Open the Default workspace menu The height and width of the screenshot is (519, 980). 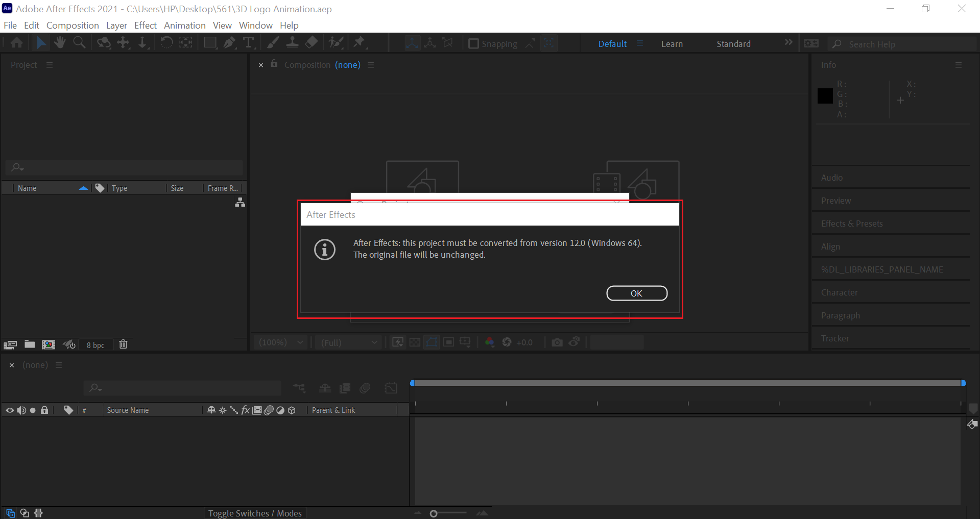tap(640, 44)
